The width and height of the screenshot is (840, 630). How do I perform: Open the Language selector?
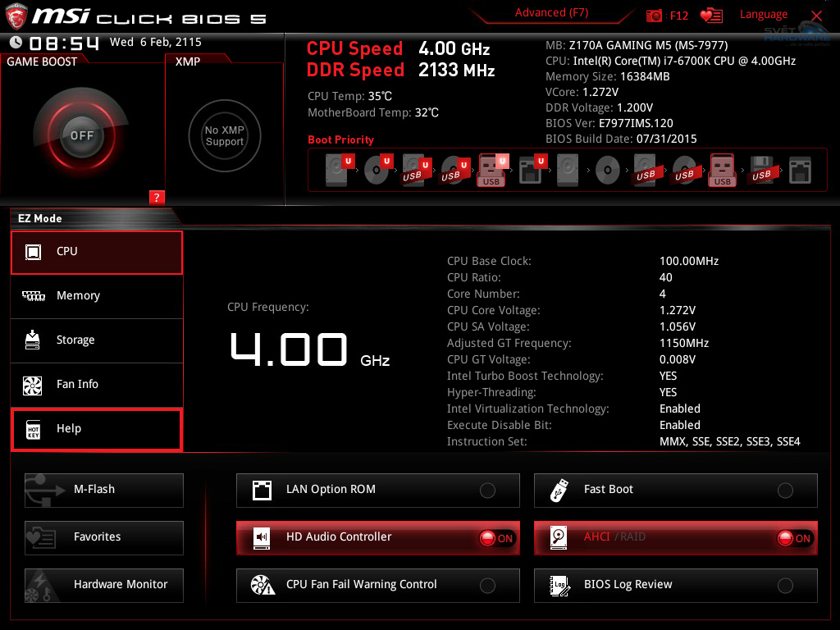[764, 14]
